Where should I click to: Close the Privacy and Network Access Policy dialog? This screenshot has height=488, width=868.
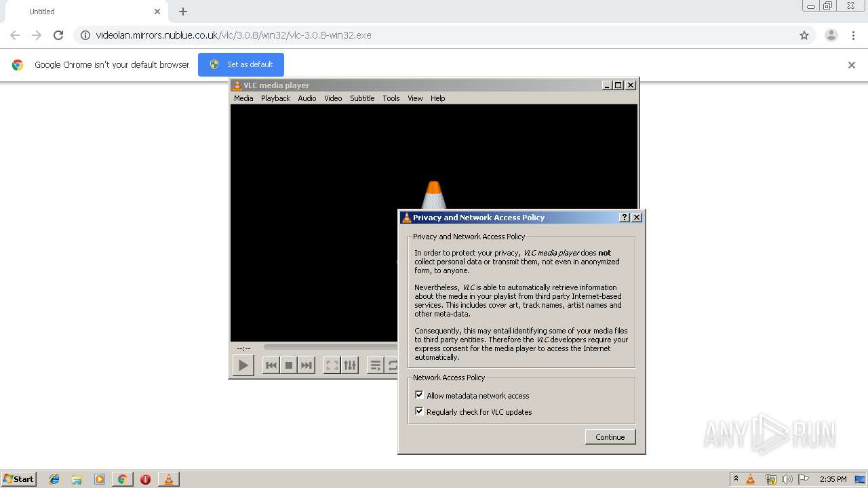pos(637,218)
